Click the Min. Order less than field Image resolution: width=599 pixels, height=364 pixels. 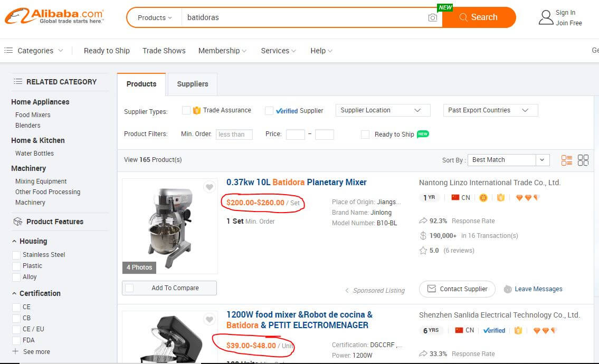click(234, 135)
